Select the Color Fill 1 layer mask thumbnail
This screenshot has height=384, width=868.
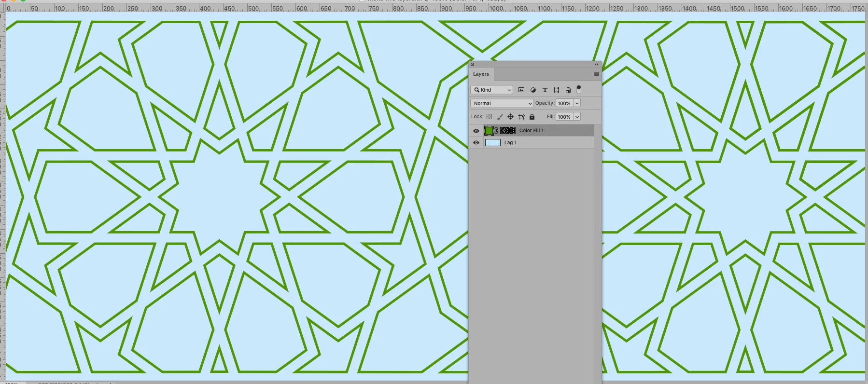508,131
